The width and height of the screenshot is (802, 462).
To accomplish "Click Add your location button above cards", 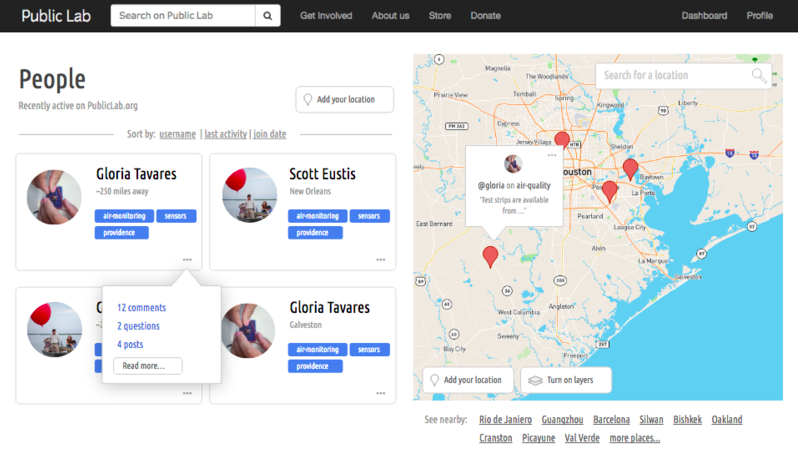I will 345,99.
